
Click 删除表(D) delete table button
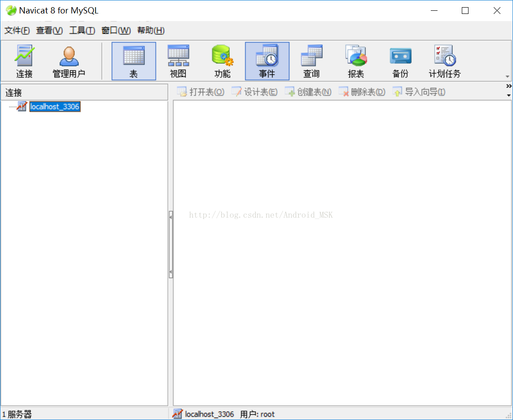(x=362, y=92)
